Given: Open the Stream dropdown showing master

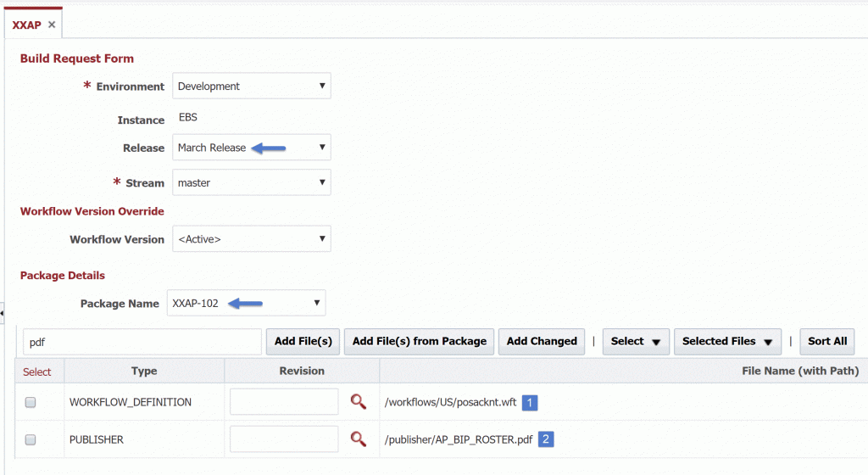Looking at the screenshot, I should click(x=251, y=182).
